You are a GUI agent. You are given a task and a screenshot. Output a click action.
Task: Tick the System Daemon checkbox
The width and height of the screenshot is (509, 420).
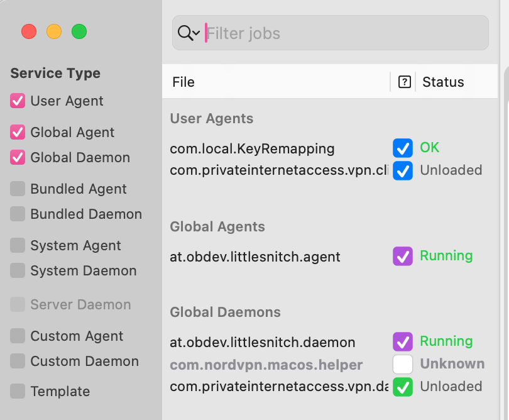coord(18,271)
